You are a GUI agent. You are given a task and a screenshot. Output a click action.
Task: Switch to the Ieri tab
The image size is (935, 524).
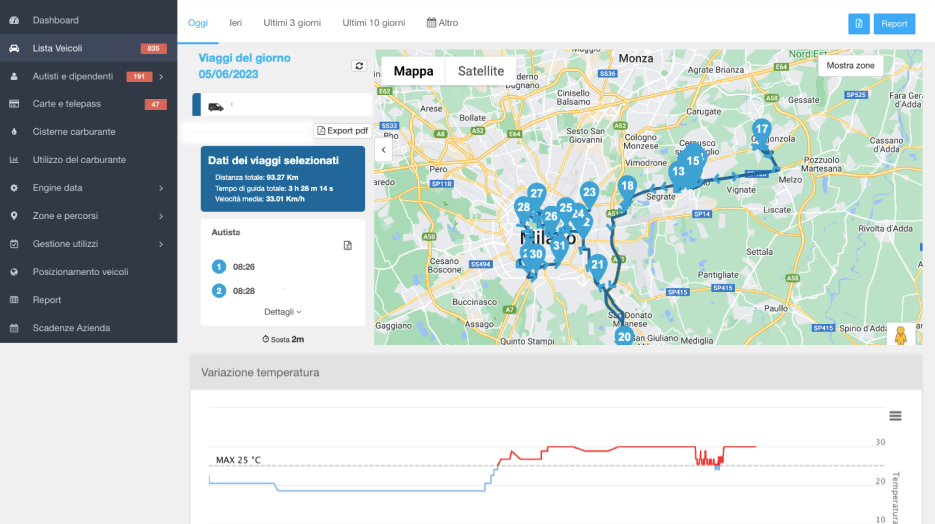[x=236, y=23]
